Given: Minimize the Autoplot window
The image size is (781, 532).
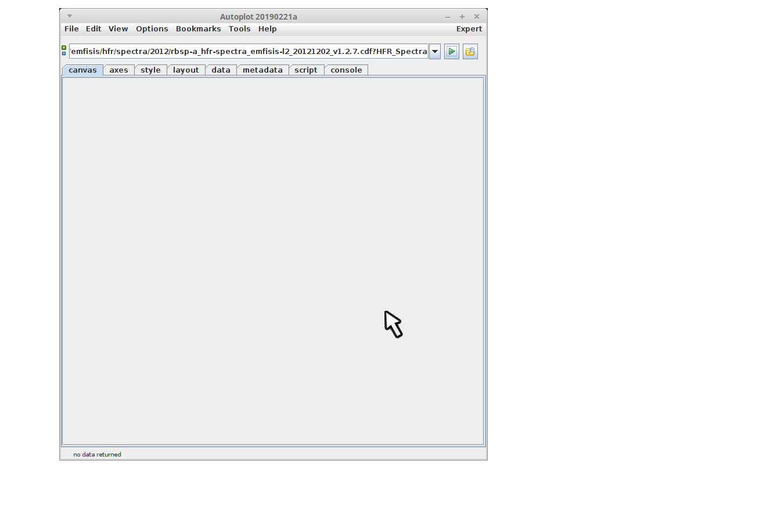Looking at the screenshot, I should (448, 17).
